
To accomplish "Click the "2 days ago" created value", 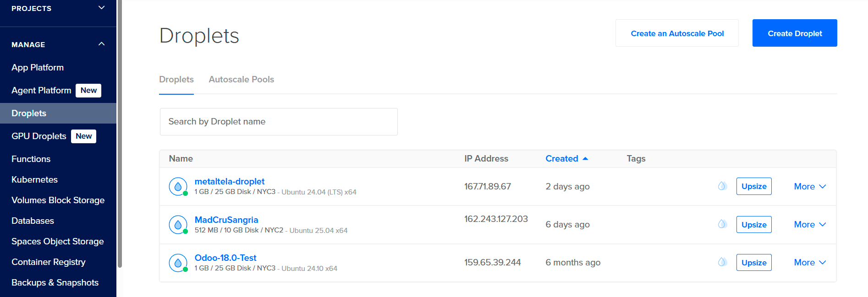I will coord(567,186).
